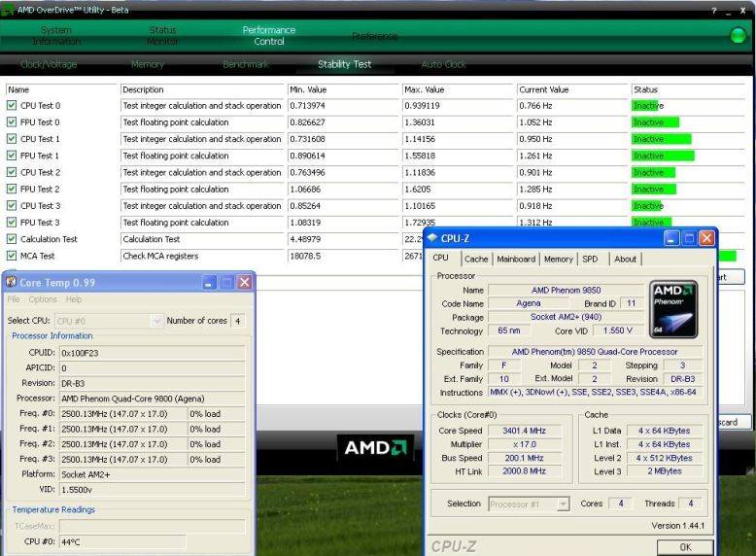Disable the MCA Test checkbox
Screen dimensions: 756x556
point(12,256)
